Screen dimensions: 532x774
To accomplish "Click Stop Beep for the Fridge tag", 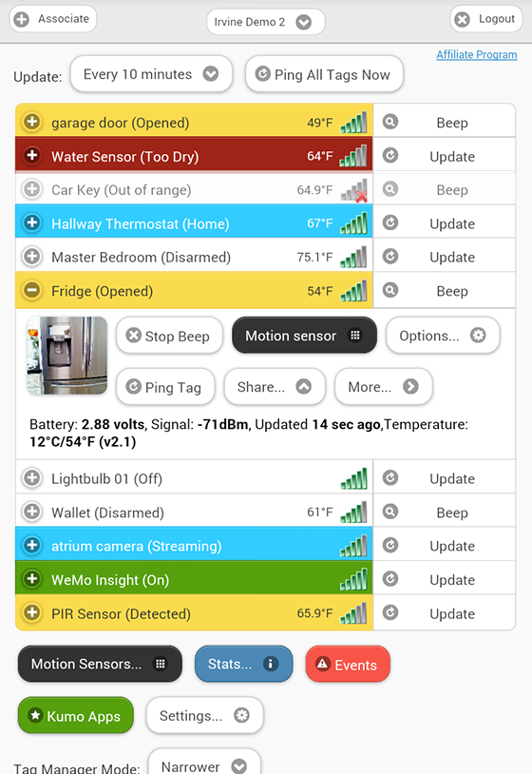I will click(x=169, y=336).
